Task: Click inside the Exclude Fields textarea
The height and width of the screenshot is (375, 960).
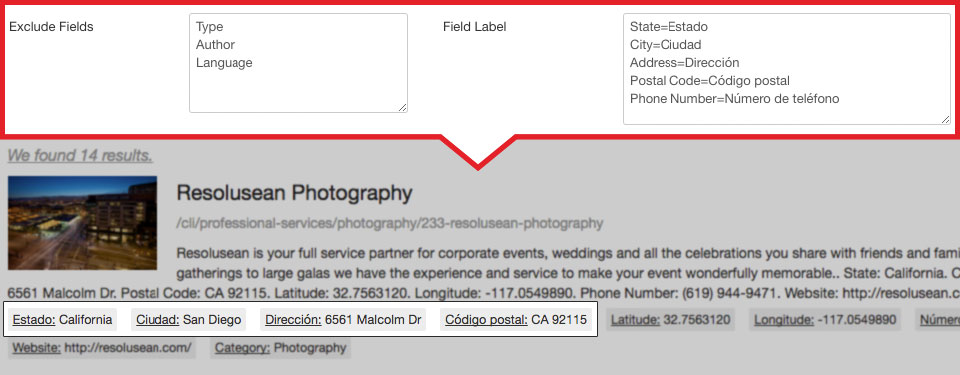Action: [x=298, y=63]
